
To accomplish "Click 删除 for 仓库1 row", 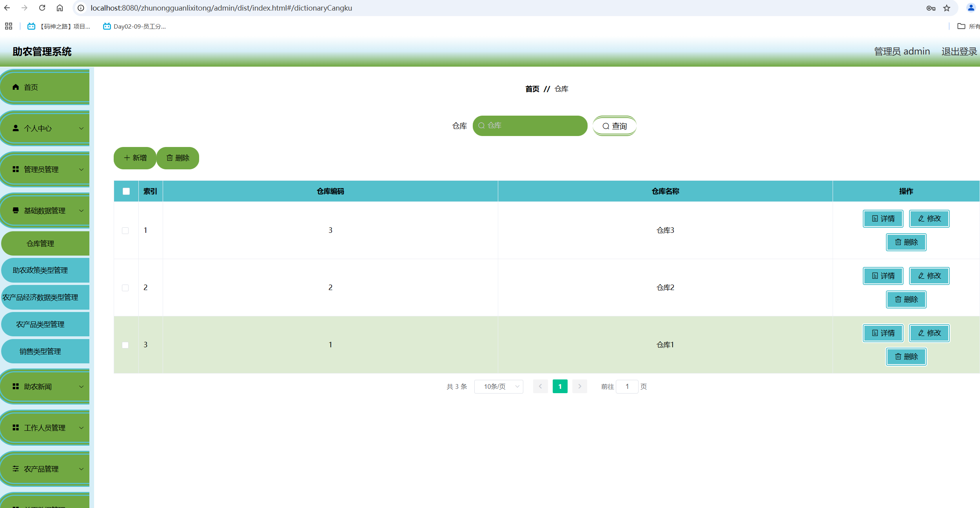I will tap(906, 357).
